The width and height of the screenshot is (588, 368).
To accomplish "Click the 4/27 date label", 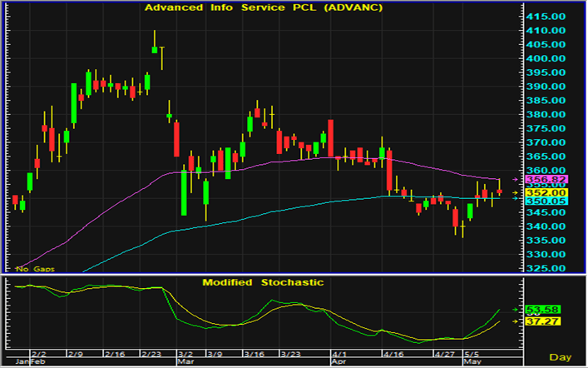I will click(x=444, y=354).
